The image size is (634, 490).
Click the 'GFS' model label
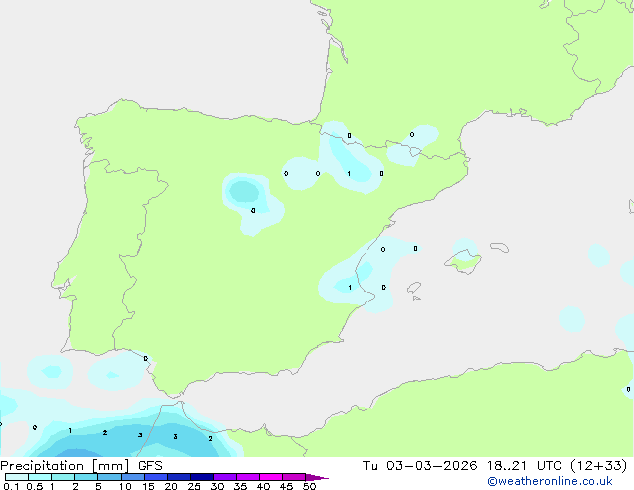click(x=150, y=466)
